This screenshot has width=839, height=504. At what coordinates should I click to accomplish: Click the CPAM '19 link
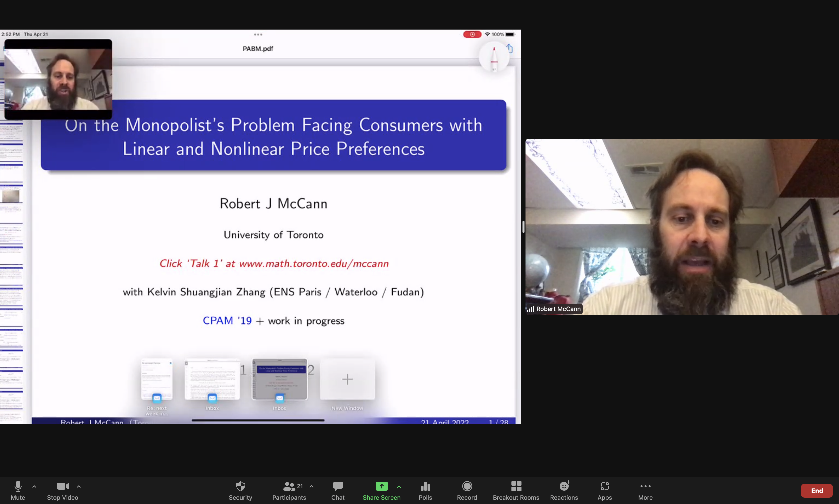pyautogui.click(x=227, y=320)
